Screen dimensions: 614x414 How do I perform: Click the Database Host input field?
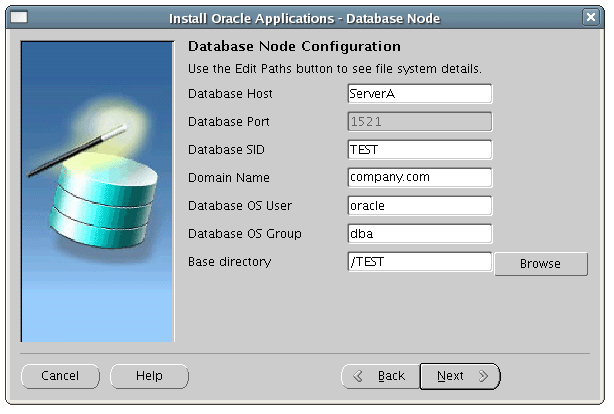(x=420, y=94)
